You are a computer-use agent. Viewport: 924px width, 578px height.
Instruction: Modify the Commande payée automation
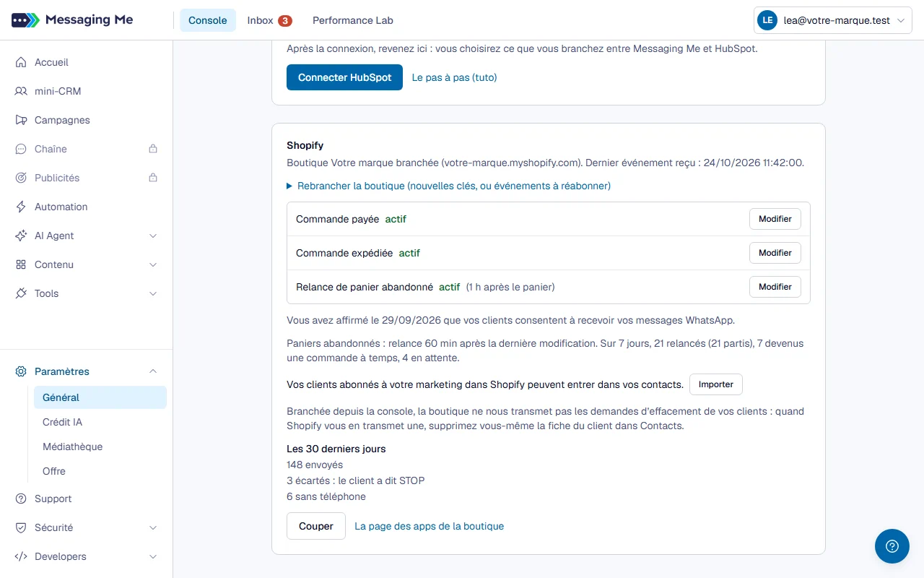[775, 219]
